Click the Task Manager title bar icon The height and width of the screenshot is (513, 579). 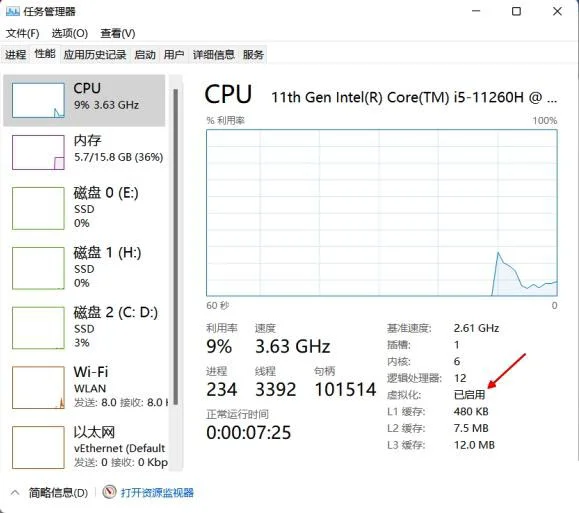click(x=13, y=11)
